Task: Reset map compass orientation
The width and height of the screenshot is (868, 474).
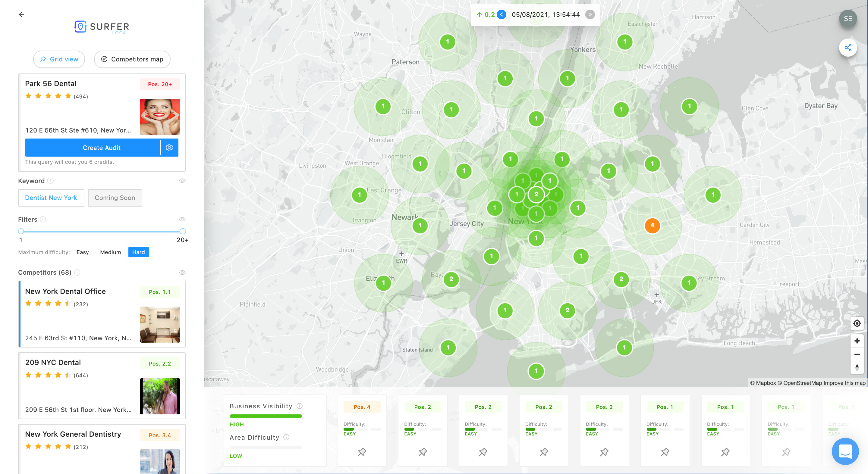Action: (857, 367)
